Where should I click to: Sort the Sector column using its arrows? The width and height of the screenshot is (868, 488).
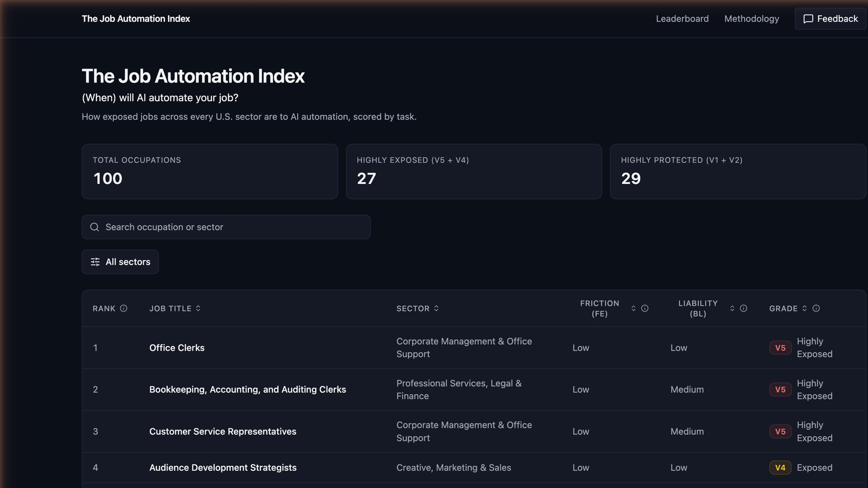436,308
